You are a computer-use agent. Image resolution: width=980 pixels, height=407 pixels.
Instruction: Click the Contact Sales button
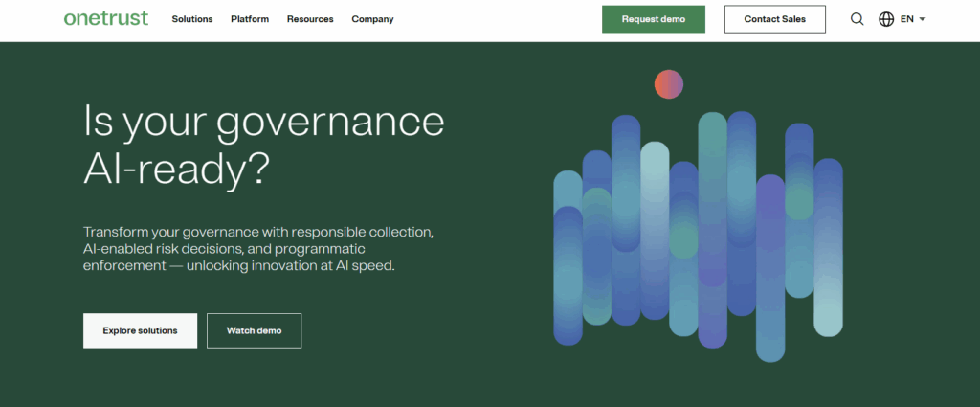(774, 19)
